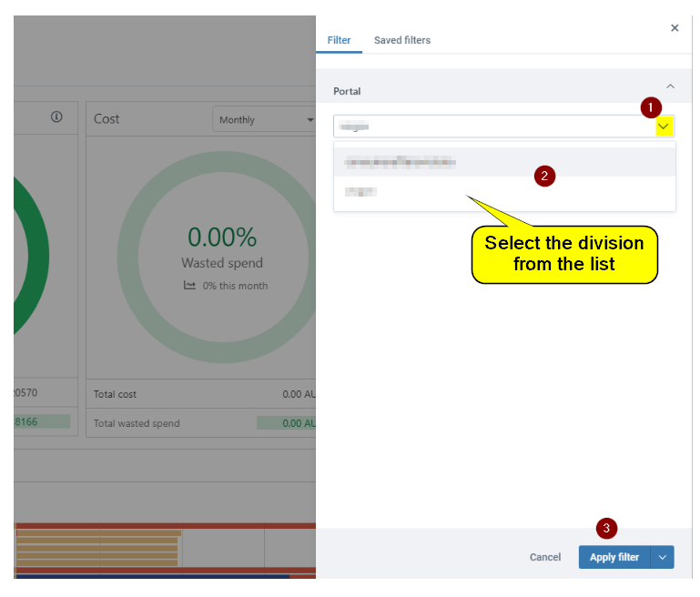This screenshot has height=597, width=700.
Task: Click the Portal section heading
Action: click(347, 92)
